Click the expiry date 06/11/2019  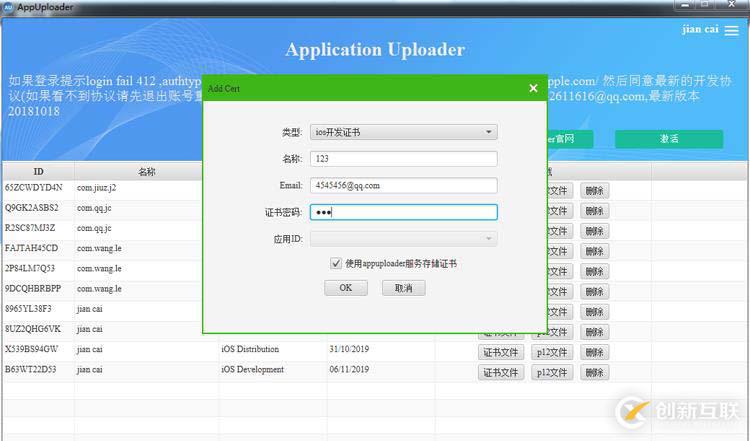(349, 369)
